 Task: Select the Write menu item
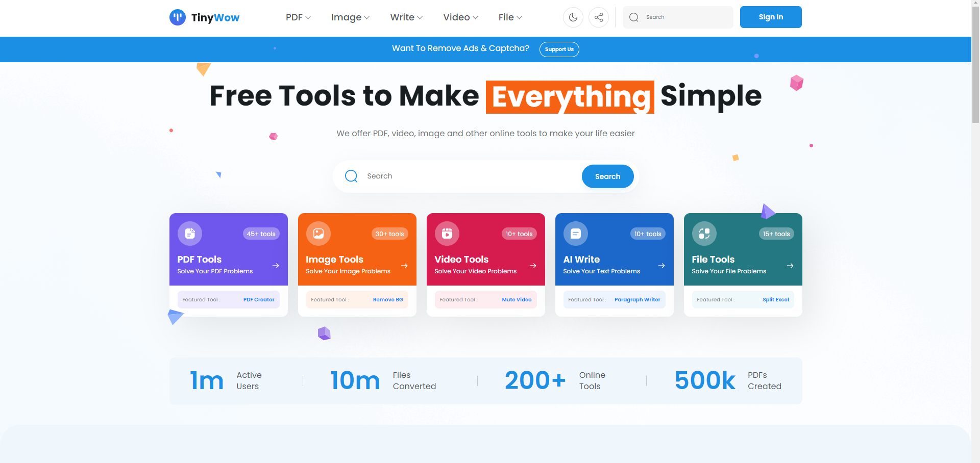(405, 17)
